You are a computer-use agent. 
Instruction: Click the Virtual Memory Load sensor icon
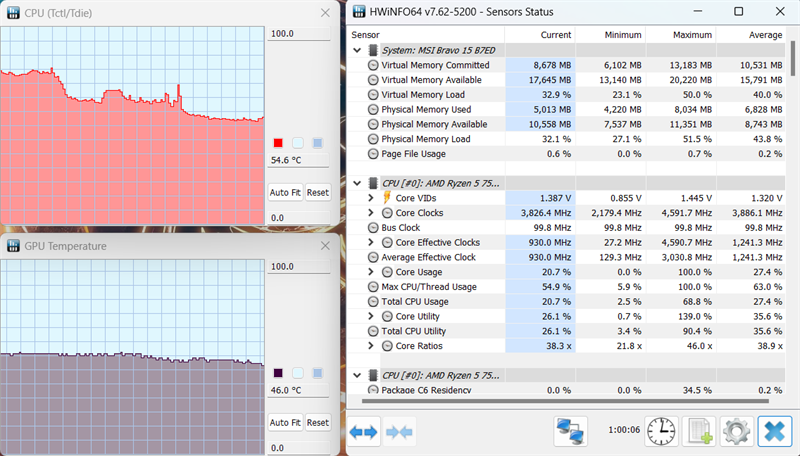373,94
